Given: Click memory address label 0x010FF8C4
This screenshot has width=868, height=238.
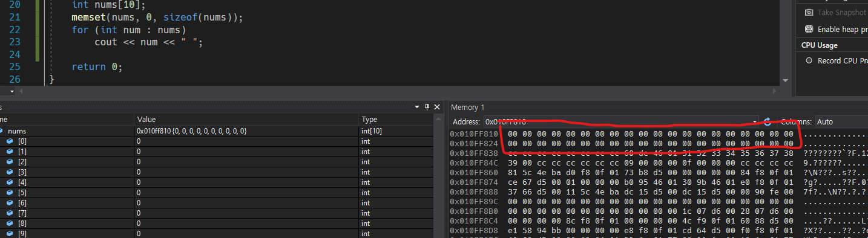Looking at the screenshot, I should pos(473,222).
